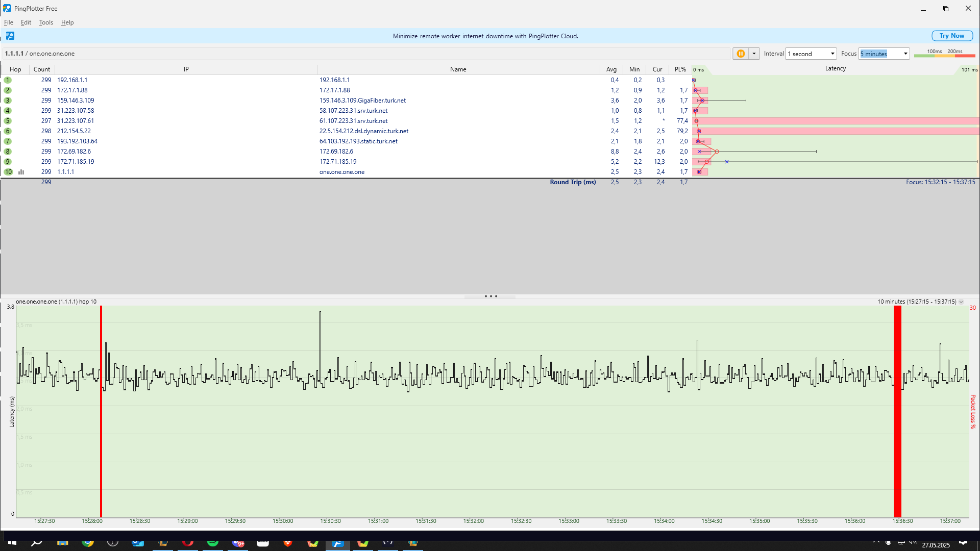Select name '64.103.192.193.static.turk.net'
Screen dimensions: 980x551
(358, 141)
